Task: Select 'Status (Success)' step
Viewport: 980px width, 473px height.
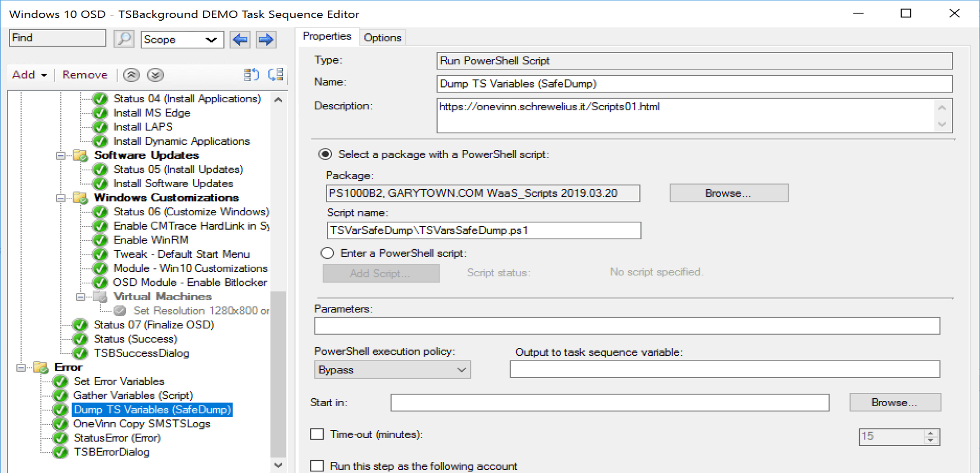Action: (136, 339)
